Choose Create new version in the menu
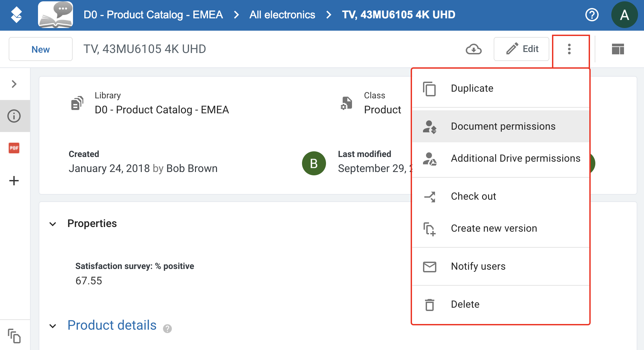 click(x=501, y=228)
